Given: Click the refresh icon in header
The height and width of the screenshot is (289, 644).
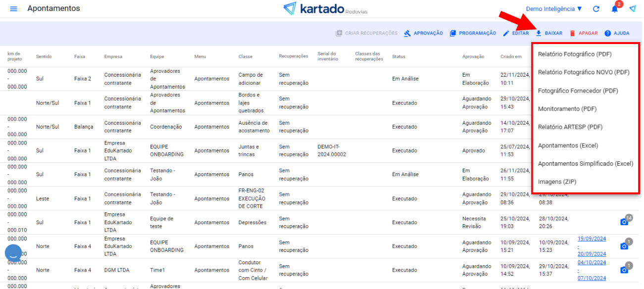Looking at the screenshot, I should point(596,9).
